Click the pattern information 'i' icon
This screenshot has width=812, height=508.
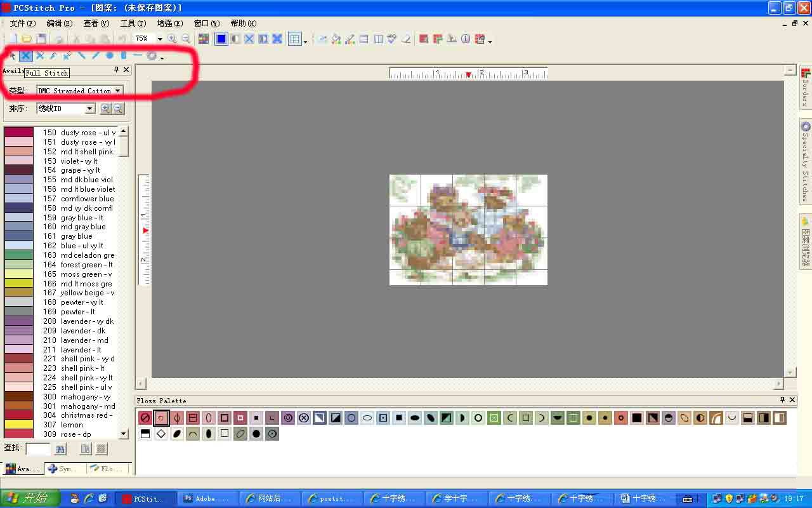[465, 38]
